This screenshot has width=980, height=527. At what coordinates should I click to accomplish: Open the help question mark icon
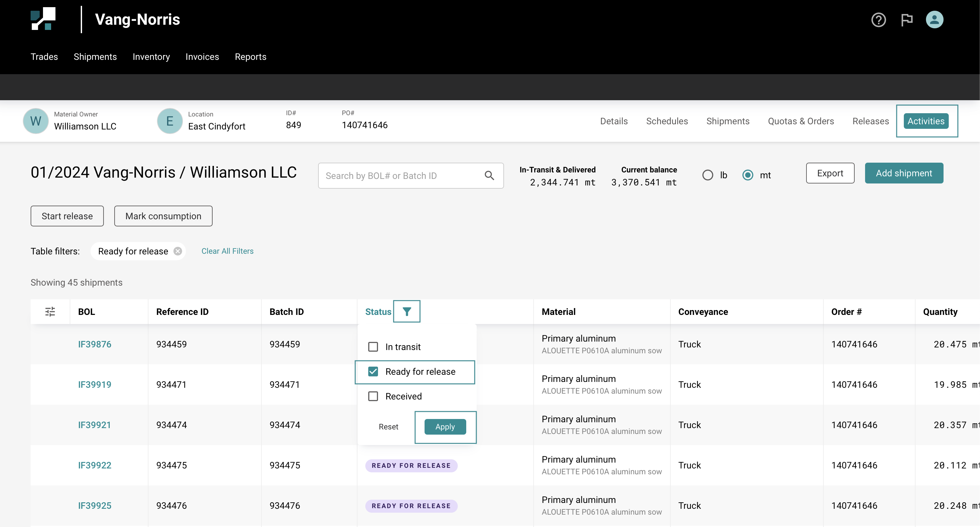click(878, 20)
